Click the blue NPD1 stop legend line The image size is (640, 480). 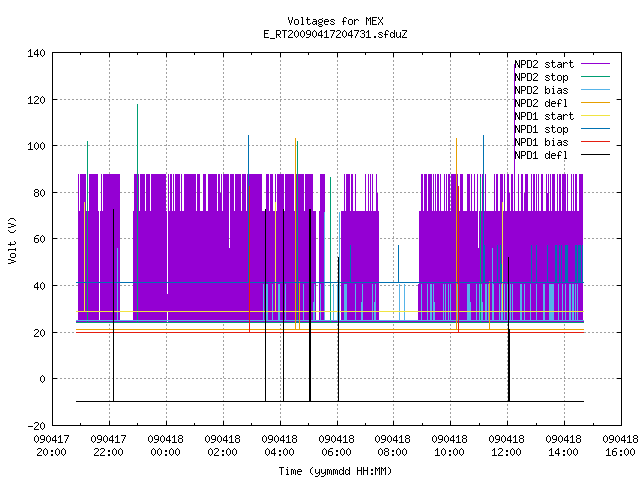click(596, 129)
